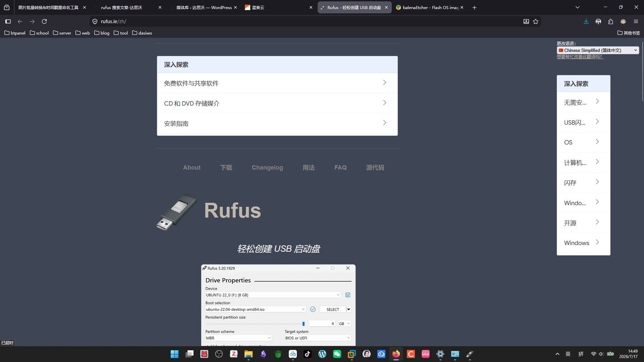Viewport: 644px width, 362px height.
Task: Open the headset-shaped extension icon in the toolbar
Action: coord(598,21)
